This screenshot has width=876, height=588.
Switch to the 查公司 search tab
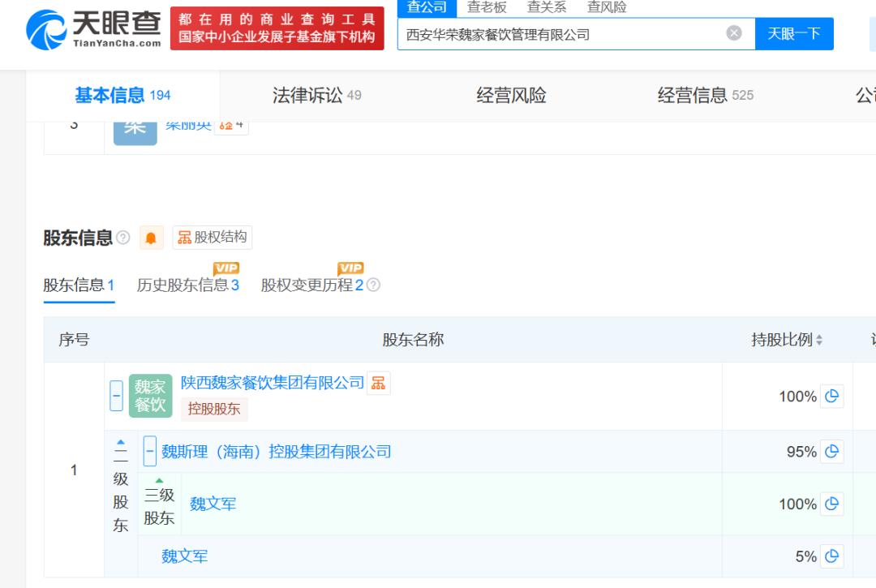pyautogui.click(x=427, y=7)
